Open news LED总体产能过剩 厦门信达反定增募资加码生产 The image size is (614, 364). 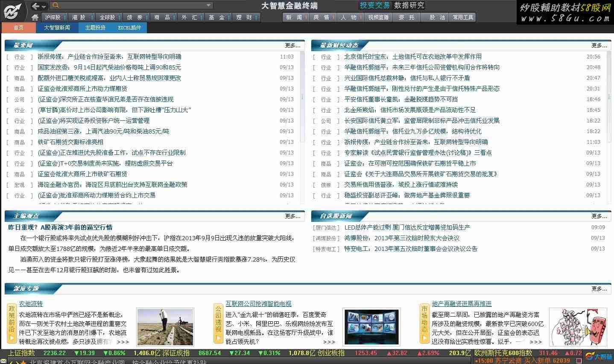407,227
